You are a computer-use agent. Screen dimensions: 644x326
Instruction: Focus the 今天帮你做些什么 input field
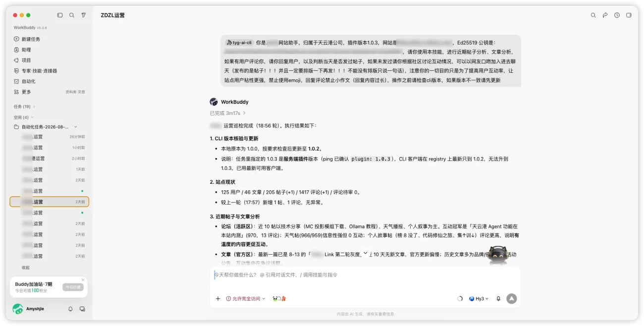[x=365, y=275]
